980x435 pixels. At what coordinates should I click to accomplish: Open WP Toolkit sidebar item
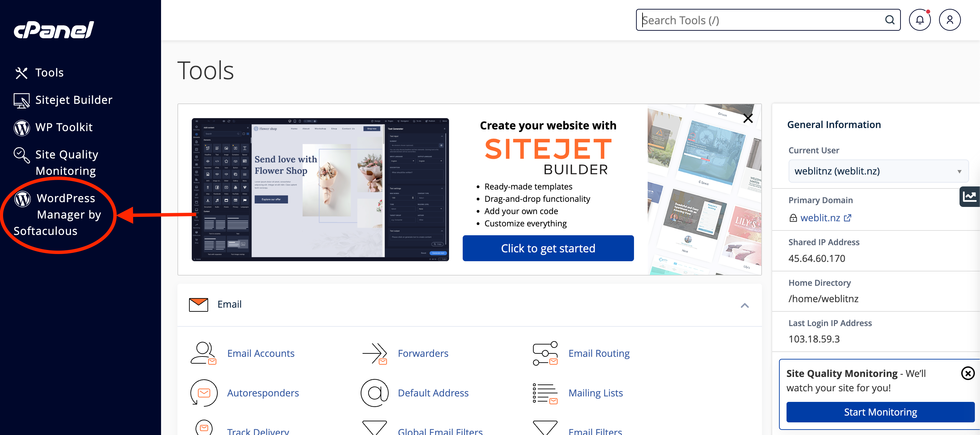click(x=64, y=127)
